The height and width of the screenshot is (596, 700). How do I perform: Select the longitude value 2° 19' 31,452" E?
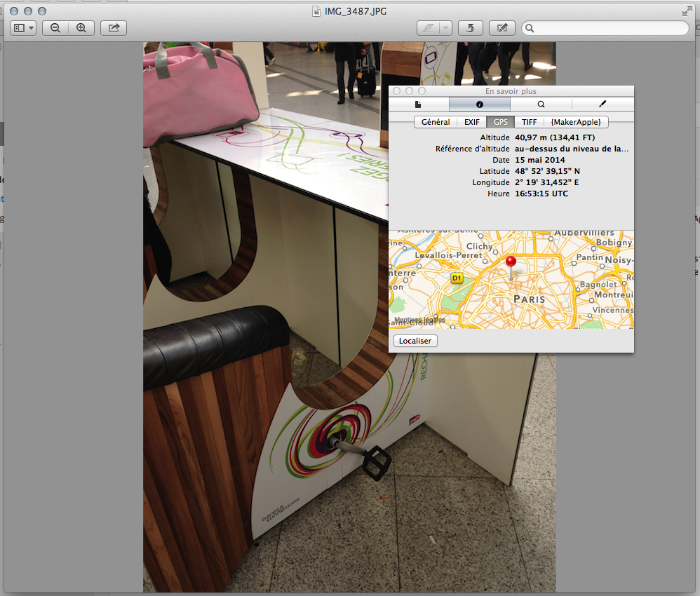(547, 182)
